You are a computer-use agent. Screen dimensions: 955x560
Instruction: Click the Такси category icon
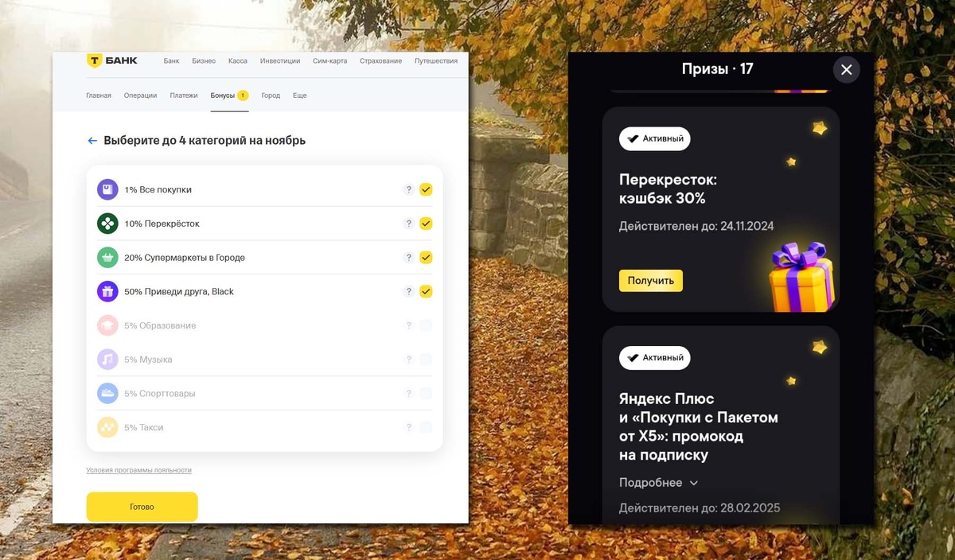(107, 427)
